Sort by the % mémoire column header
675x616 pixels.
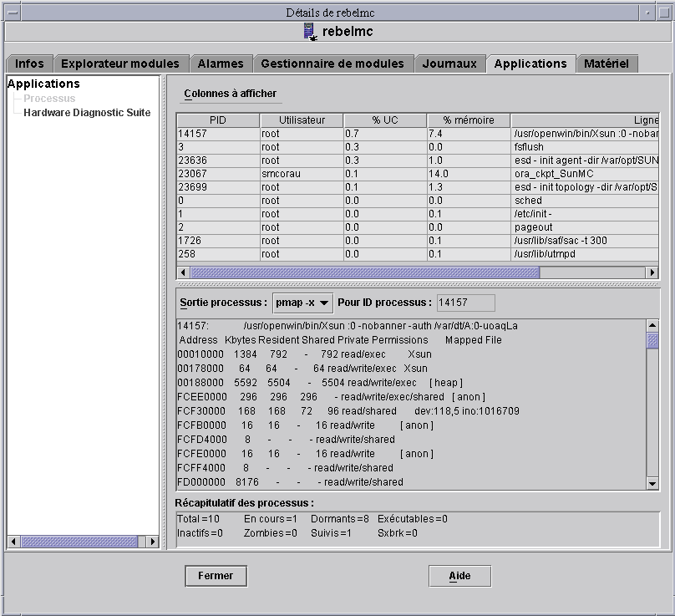pos(469,120)
